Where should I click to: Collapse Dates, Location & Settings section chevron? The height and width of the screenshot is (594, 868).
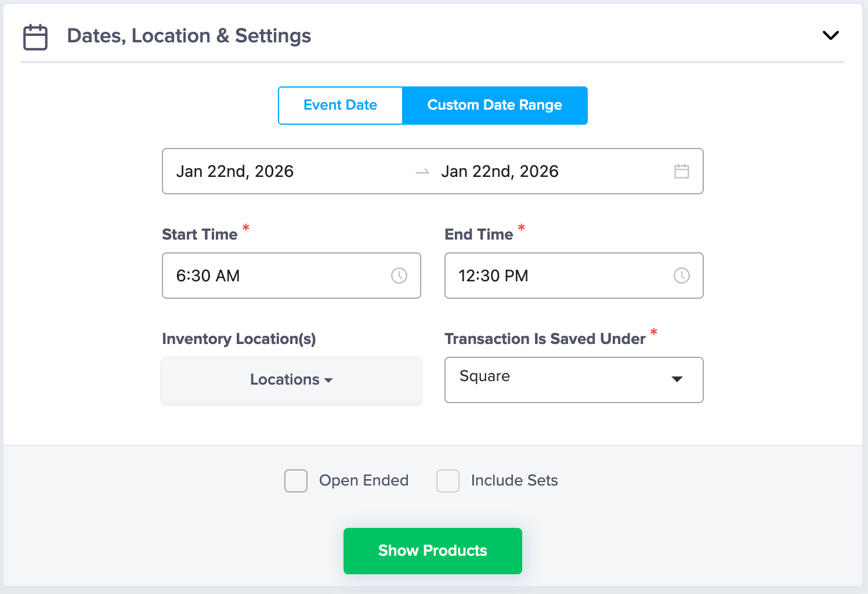830,35
